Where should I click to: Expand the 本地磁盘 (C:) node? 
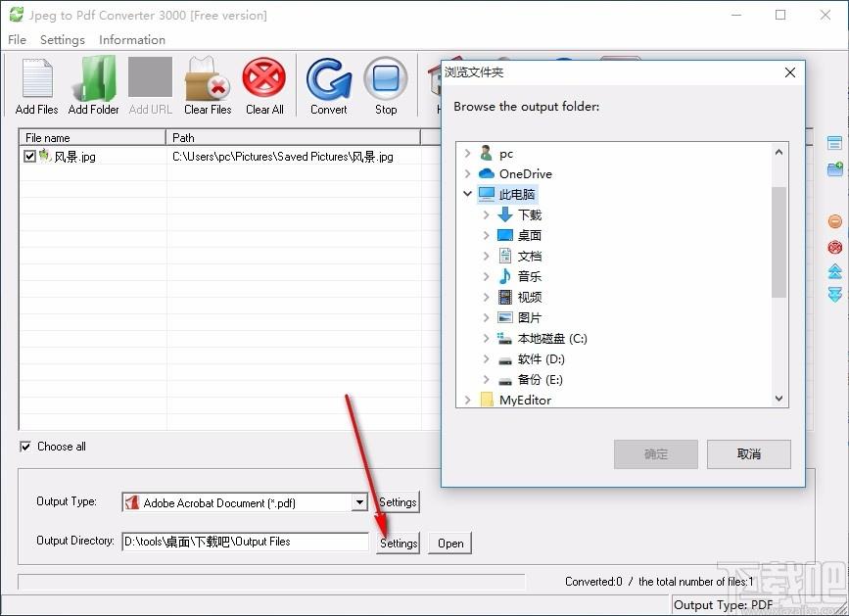coord(487,338)
